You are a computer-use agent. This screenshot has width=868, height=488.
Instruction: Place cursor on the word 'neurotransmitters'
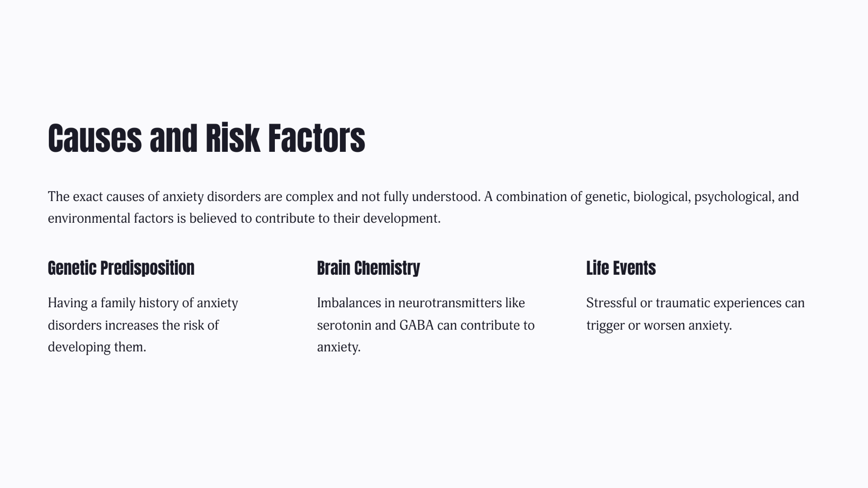pyautogui.click(x=449, y=303)
